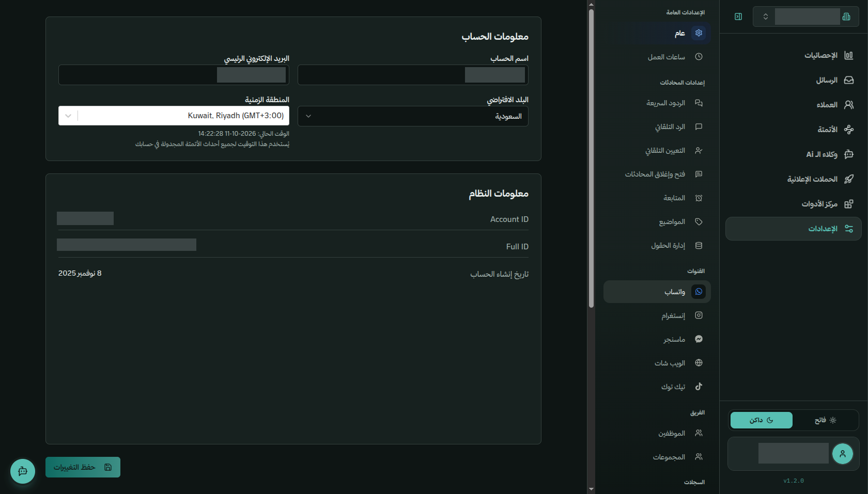The image size is (868, 494).
Task: Collapse the sidebar panel icon
Action: pyautogui.click(x=738, y=17)
